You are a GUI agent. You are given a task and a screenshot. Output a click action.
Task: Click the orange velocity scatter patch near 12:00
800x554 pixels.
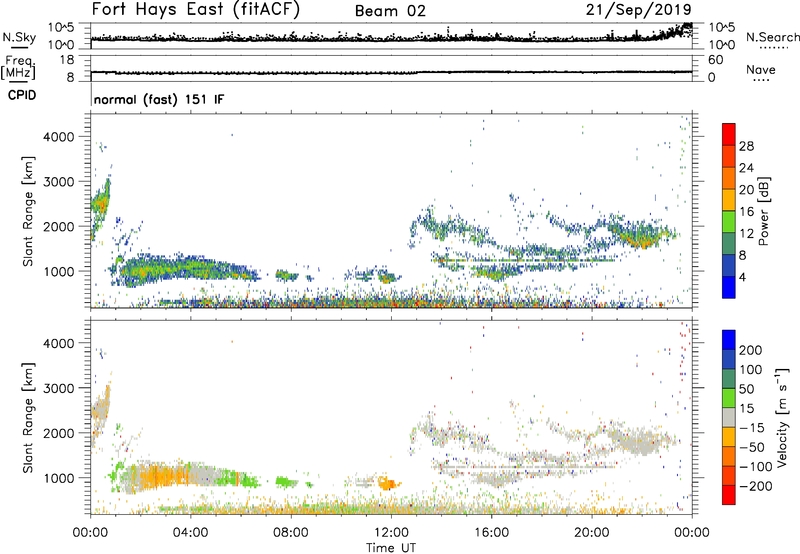point(389,483)
